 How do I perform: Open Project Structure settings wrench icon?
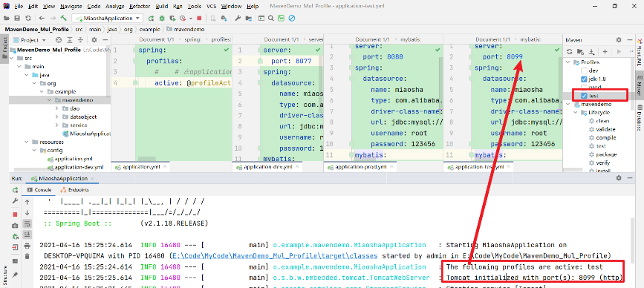click(x=238, y=18)
